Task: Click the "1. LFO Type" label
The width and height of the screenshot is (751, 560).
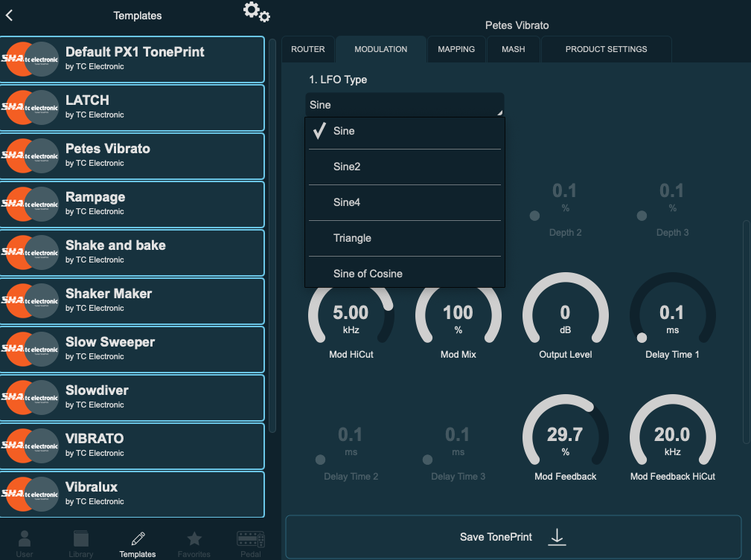Action: [x=338, y=80]
